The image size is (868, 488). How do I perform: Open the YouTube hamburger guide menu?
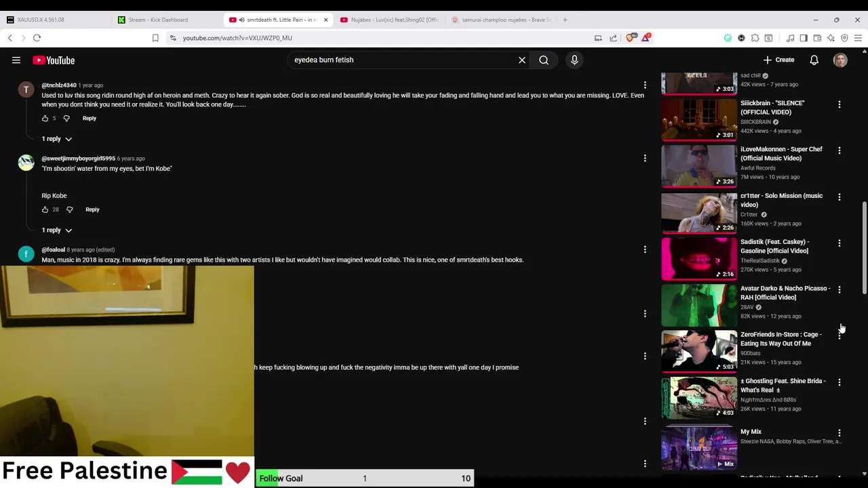[x=16, y=60]
